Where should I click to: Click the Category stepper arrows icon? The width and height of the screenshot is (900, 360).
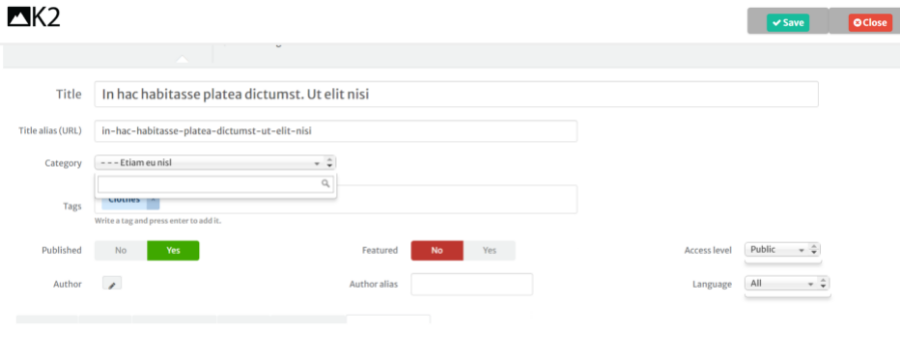(329, 163)
